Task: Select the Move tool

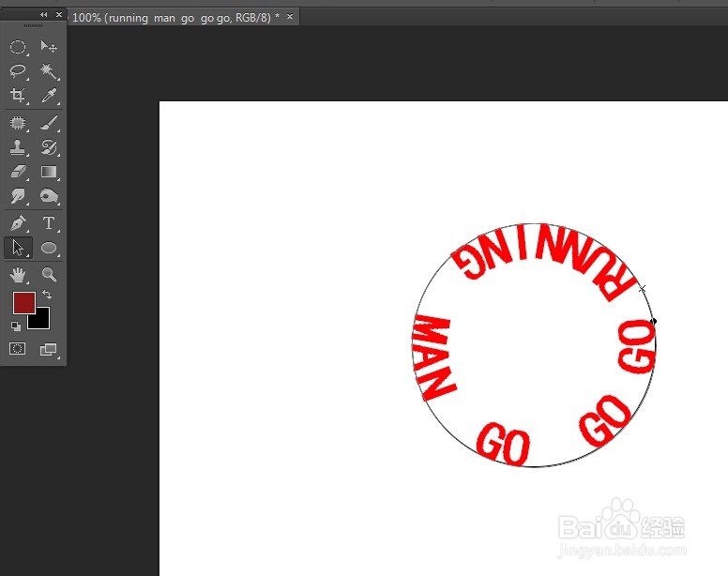Action: 49,46
